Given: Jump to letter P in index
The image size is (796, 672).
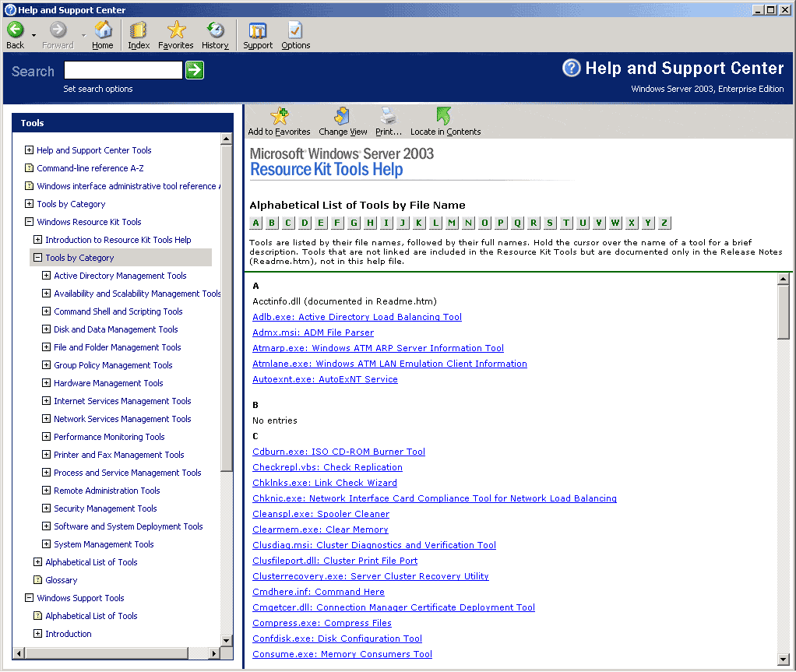Looking at the screenshot, I should click(501, 223).
